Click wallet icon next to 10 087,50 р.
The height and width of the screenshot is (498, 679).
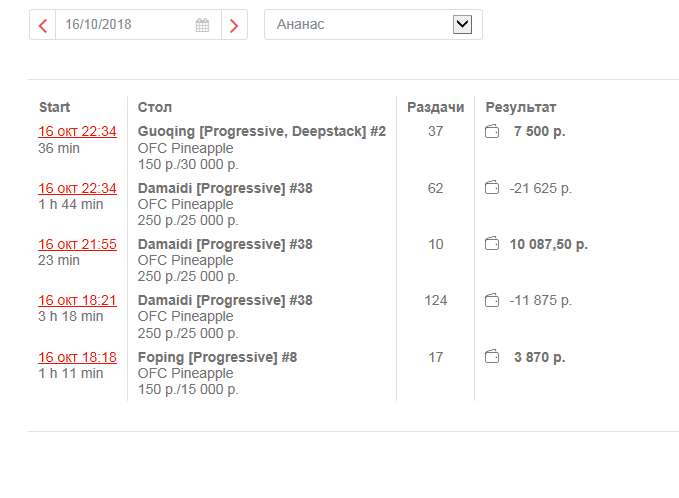pyautogui.click(x=491, y=244)
